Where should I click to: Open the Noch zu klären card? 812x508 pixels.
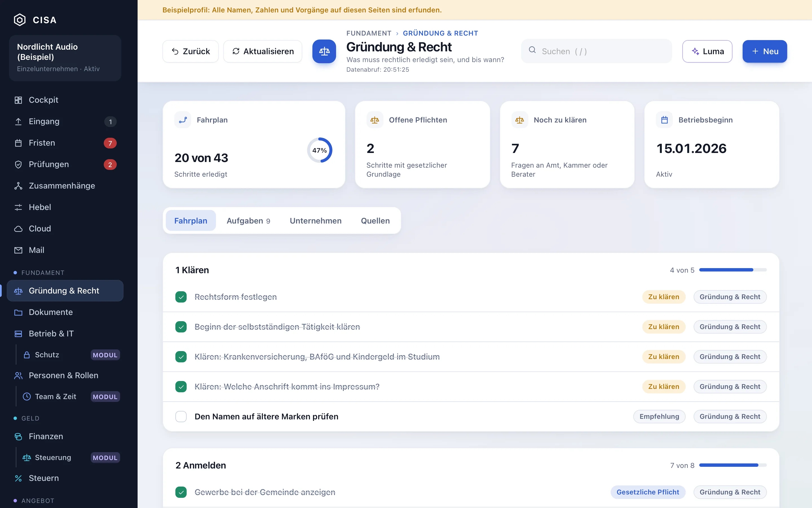point(567,144)
